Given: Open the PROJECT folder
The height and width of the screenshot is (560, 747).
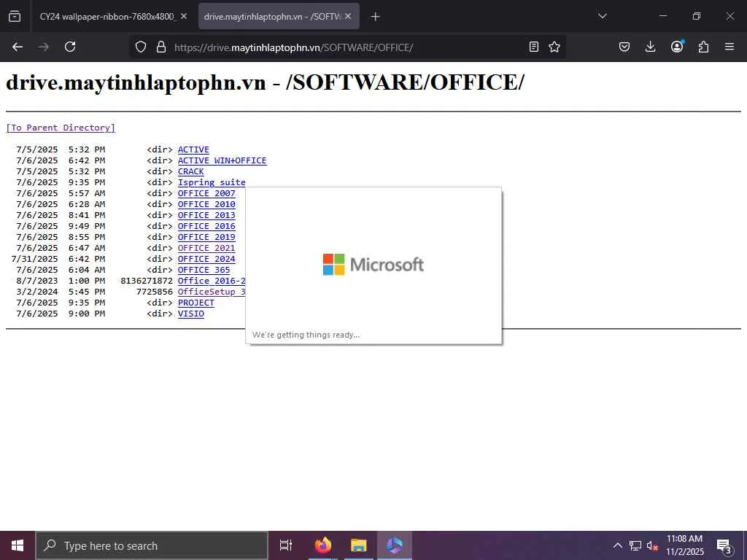Looking at the screenshot, I should [x=196, y=303].
